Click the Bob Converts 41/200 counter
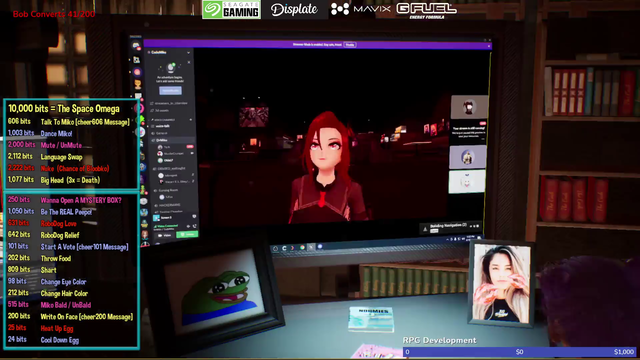Screen dimensions: 640x360 pyautogui.click(x=54, y=14)
